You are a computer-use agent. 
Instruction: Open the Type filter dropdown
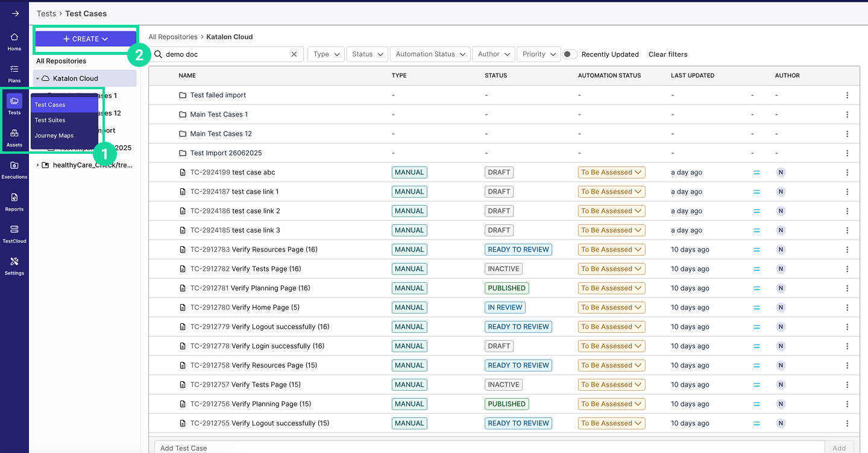tap(326, 54)
